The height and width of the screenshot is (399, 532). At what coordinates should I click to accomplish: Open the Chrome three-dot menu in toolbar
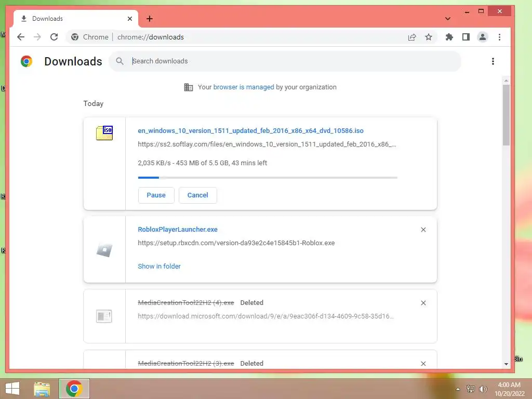click(499, 37)
